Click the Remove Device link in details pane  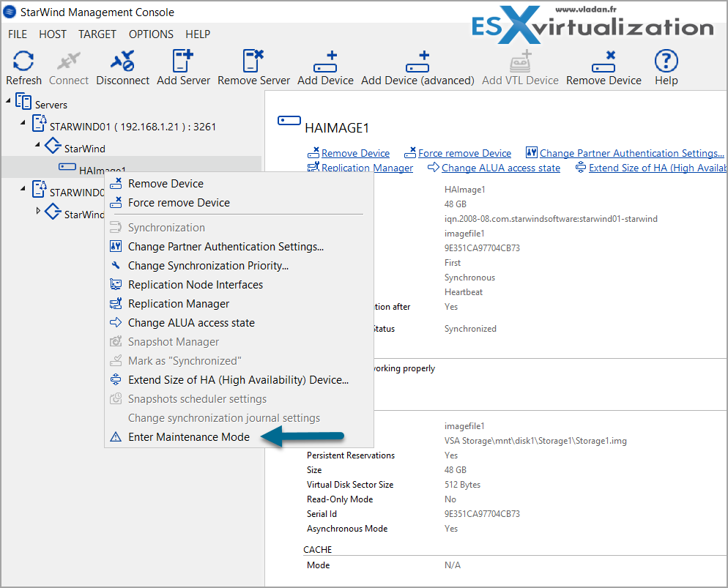point(355,153)
